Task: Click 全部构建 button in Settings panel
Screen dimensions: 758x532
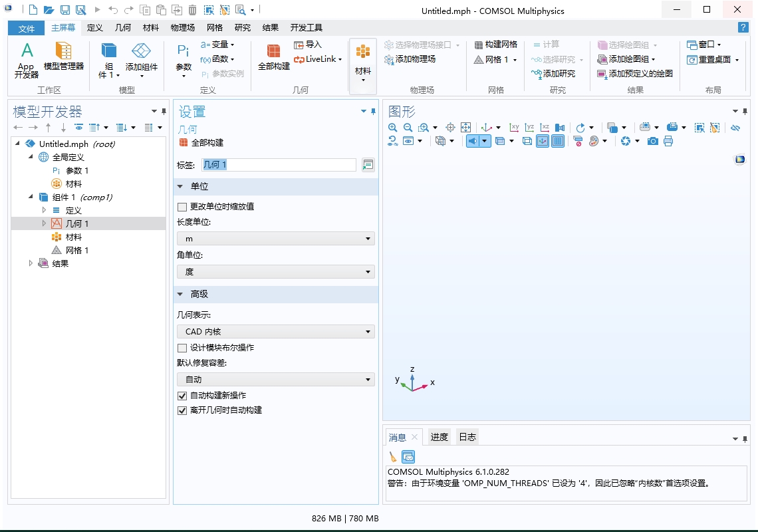Action: tap(201, 143)
